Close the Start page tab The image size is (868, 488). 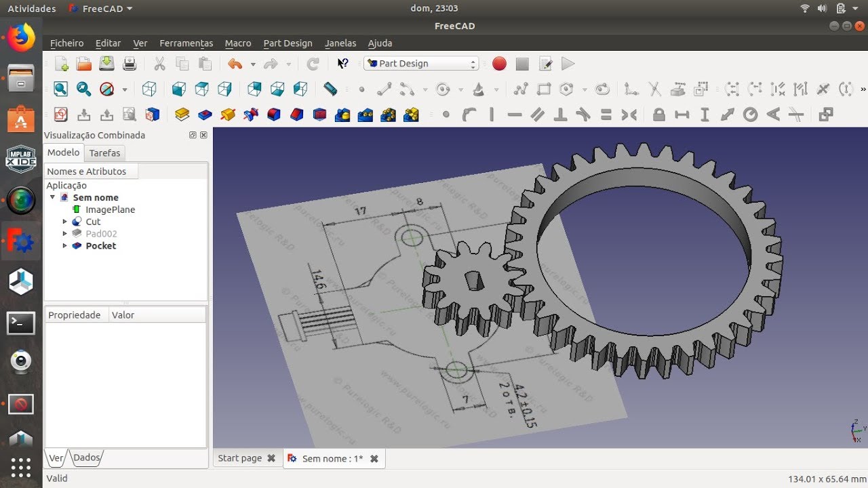(x=271, y=458)
